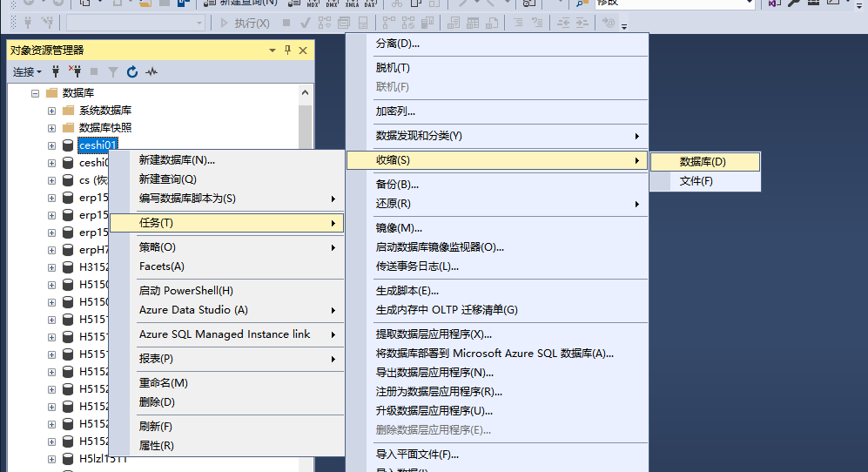Click the folder icon beside 系统数据库
The height and width of the screenshot is (472, 868).
pos(68,111)
